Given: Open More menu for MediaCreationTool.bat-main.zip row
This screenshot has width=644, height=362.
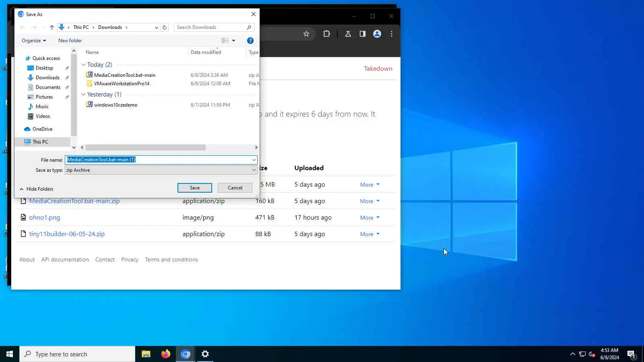Looking at the screenshot, I should (x=369, y=201).
